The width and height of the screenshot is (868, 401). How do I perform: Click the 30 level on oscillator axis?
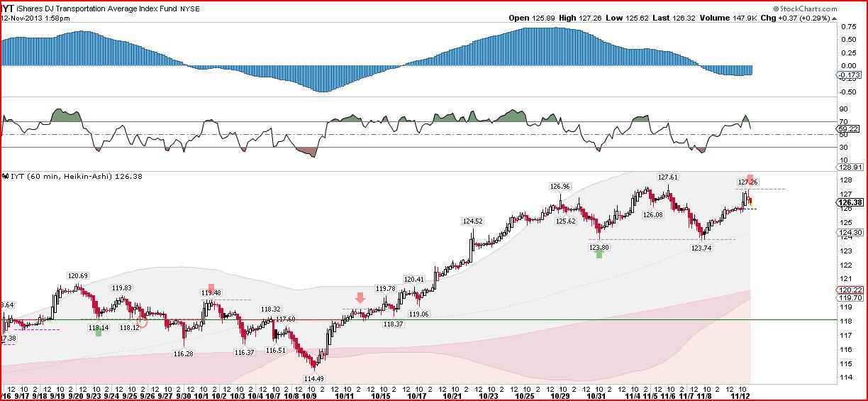(x=845, y=148)
